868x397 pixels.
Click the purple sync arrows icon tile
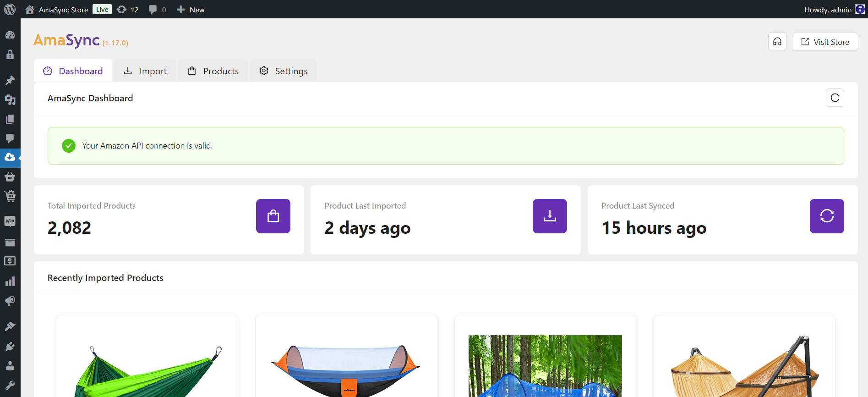[x=826, y=216]
